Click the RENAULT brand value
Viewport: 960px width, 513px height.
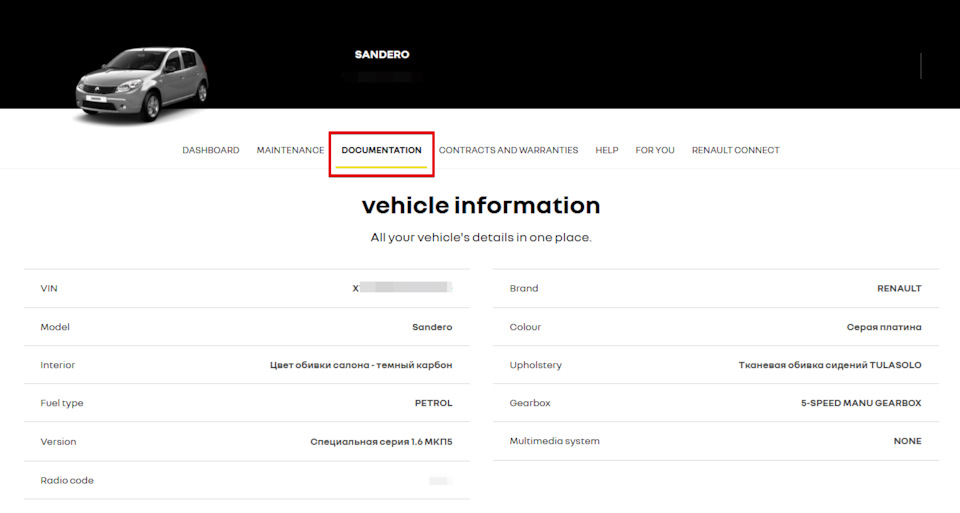pyautogui.click(x=899, y=288)
